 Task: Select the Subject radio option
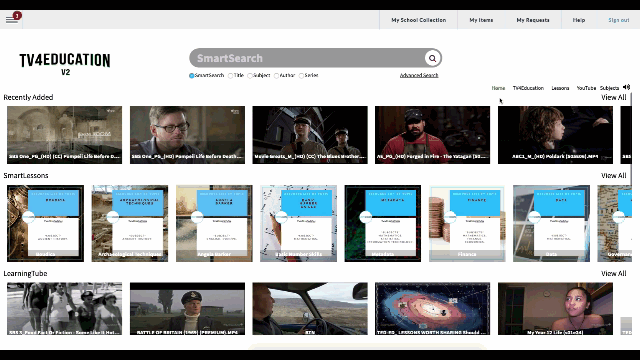coord(250,76)
